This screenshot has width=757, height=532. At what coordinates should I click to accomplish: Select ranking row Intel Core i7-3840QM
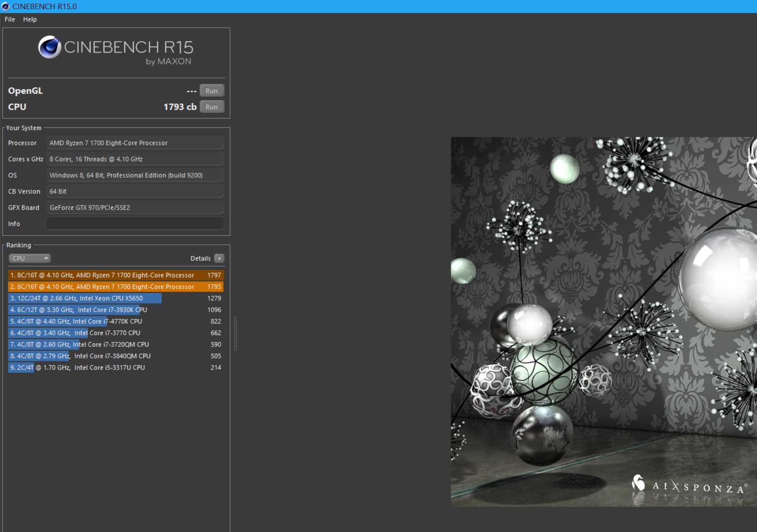116,356
